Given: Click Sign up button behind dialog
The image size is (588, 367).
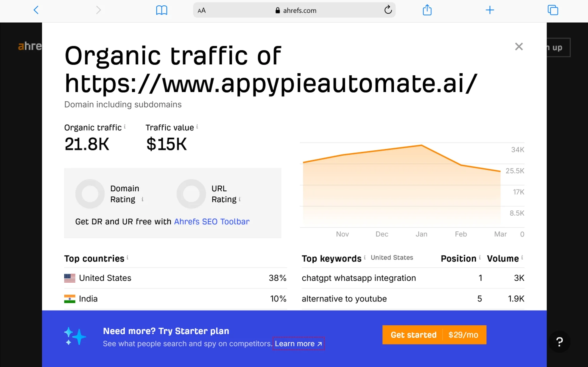Looking at the screenshot, I should (558, 47).
